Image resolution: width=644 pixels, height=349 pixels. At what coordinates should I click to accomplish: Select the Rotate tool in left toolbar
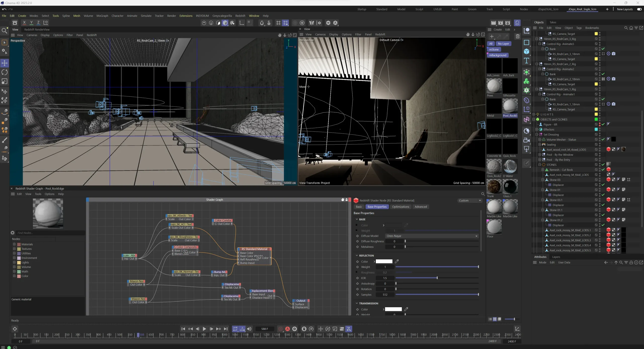click(x=5, y=72)
